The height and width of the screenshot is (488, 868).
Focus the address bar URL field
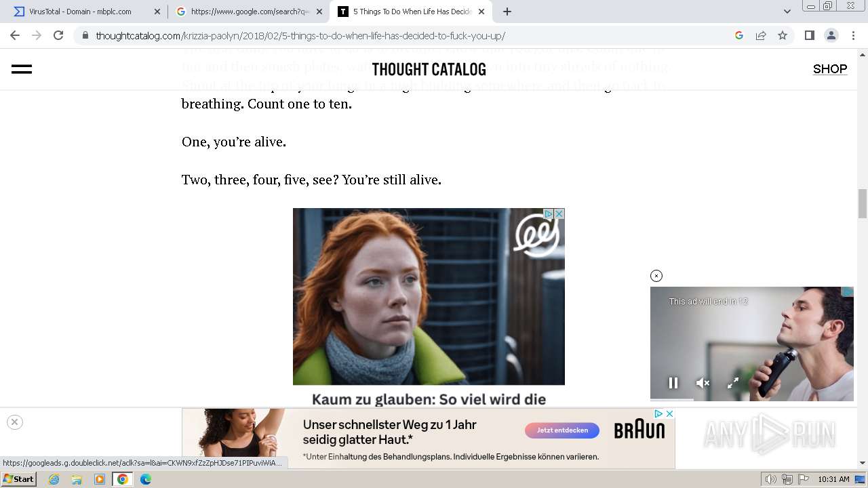pos(407,35)
